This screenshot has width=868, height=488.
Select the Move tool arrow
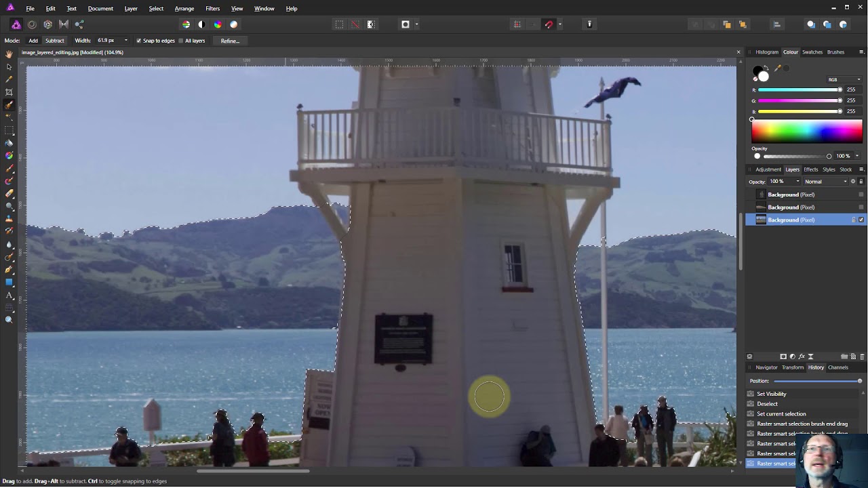pyautogui.click(x=9, y=66)
